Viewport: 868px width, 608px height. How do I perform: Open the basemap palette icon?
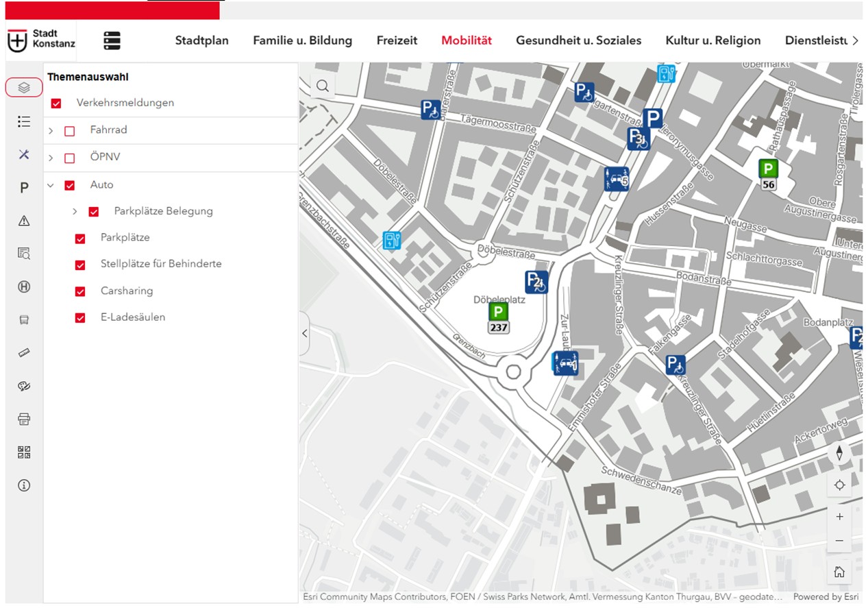23,385
